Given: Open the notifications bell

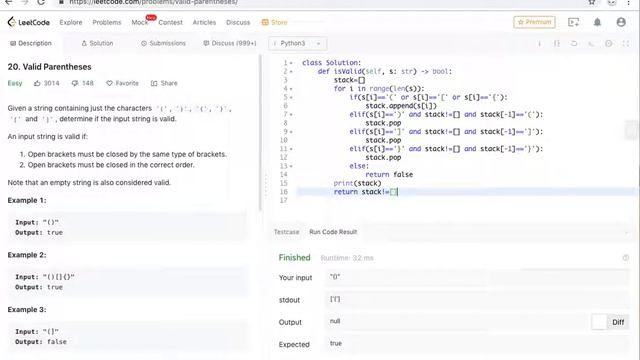Looking at the screenshot, I should point(597,22).
